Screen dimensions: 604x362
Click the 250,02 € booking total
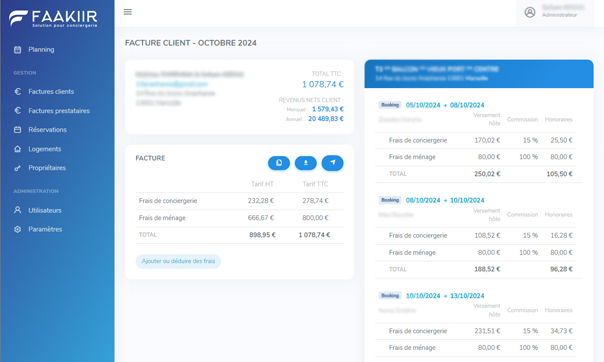pos(487,174)
